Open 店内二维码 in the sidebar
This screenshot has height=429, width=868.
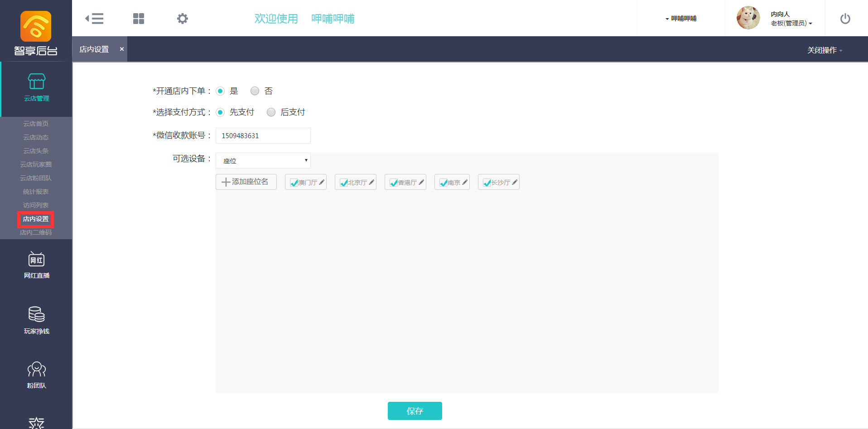pos(36,232)
